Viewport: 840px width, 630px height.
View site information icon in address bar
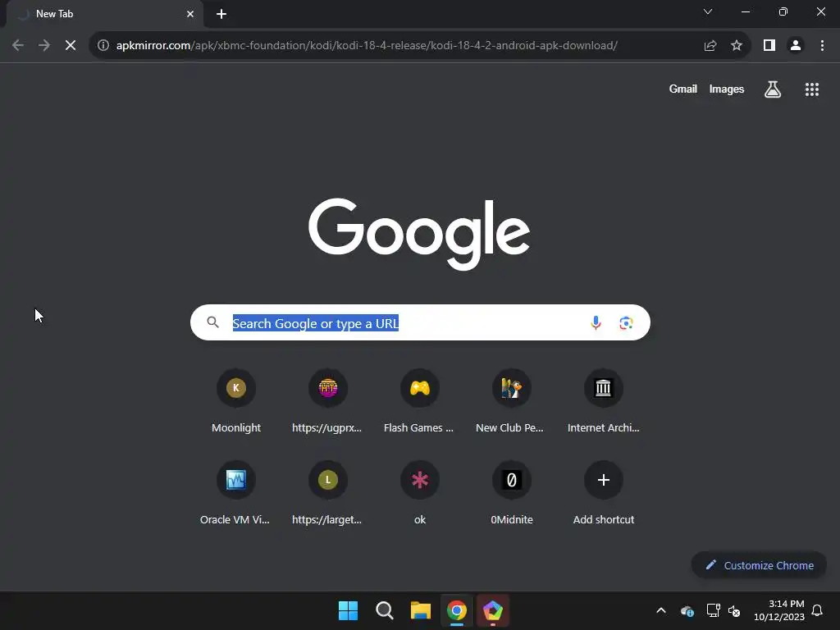pos(103,46)
